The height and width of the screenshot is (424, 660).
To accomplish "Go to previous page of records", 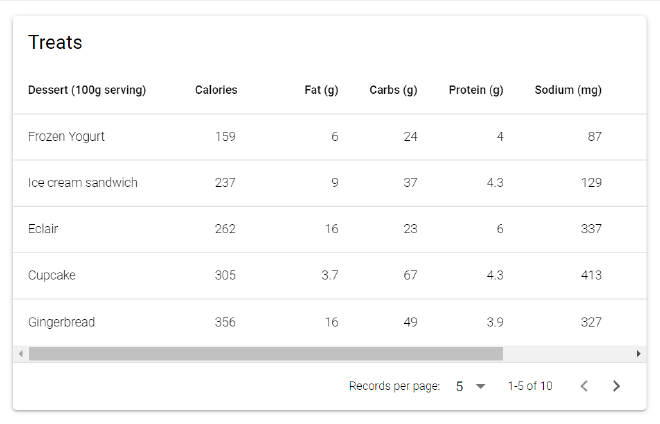I will pyautogui.click(x=585, y=386).
